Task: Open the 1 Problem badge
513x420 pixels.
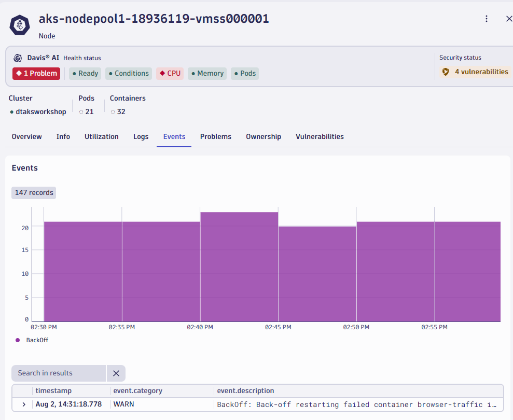Action: pyautogui.click(x=36, y=74)
